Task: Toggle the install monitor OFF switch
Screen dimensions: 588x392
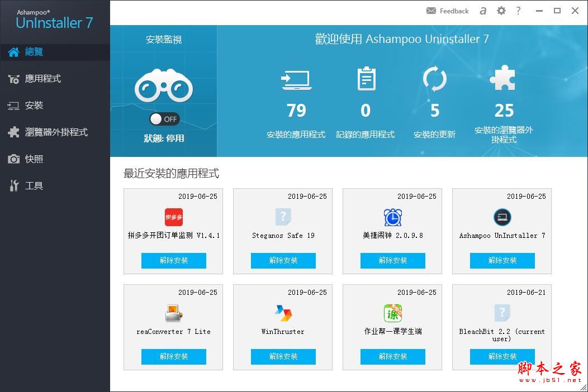Action: (x=164, y=119)
